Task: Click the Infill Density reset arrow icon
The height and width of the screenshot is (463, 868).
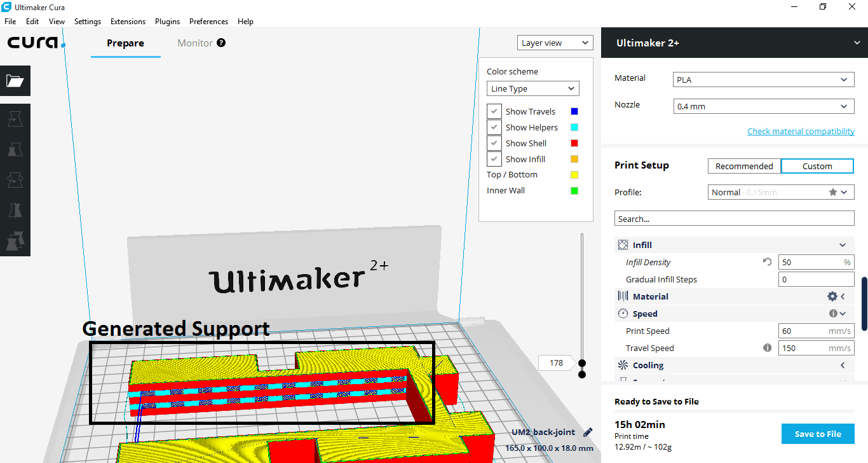Action: (767, 262)
